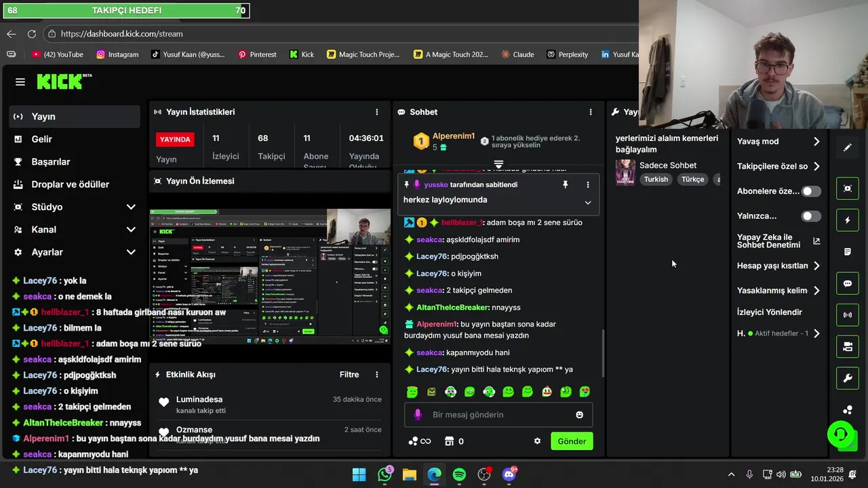Open Sohbet panel three-dot options
The width and height of the screenshot is (868, 488).
tap(591, 112)
